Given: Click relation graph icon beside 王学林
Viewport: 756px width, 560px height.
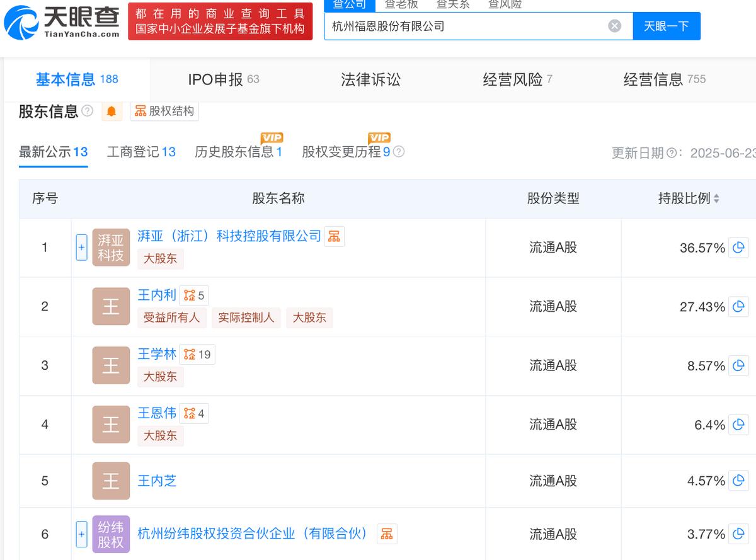Looking at the screenshot, I should (197, 355).
